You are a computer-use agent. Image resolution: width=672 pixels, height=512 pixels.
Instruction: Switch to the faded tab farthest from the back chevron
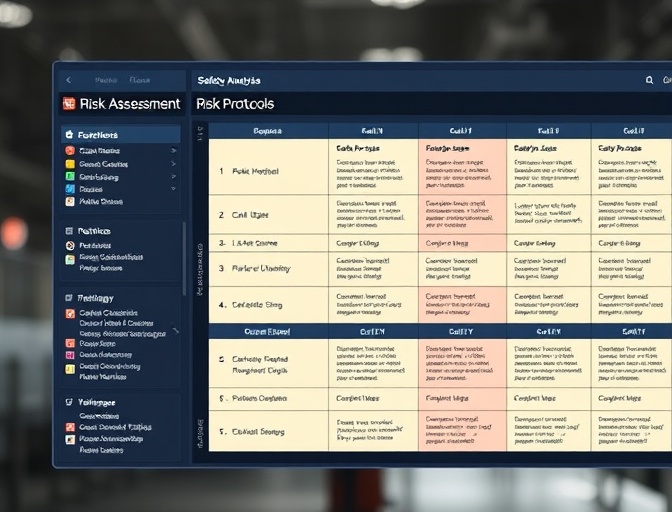140,80
